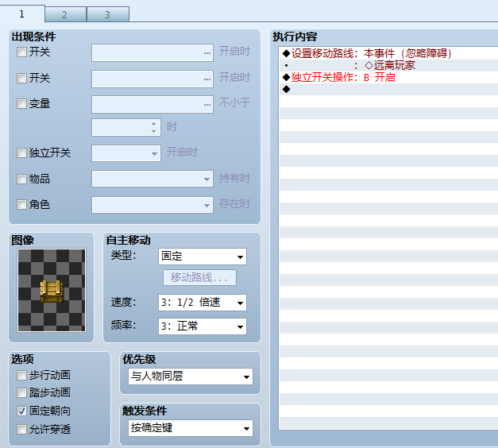The height and width of the screenshot is (448, 498).
Task: Switch to event page tab 2
Action: 65,14
